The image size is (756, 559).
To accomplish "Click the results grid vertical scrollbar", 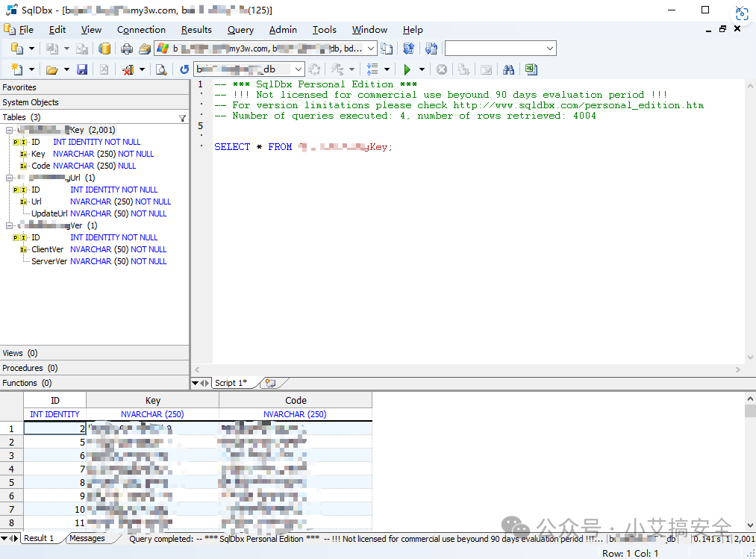I will [x=750, y=461].
